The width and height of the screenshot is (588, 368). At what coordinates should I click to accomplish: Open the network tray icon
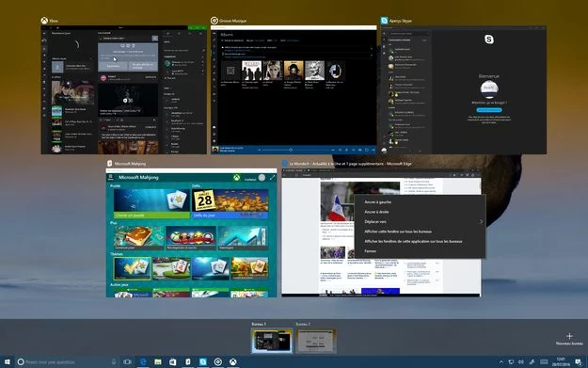point(511,362)
